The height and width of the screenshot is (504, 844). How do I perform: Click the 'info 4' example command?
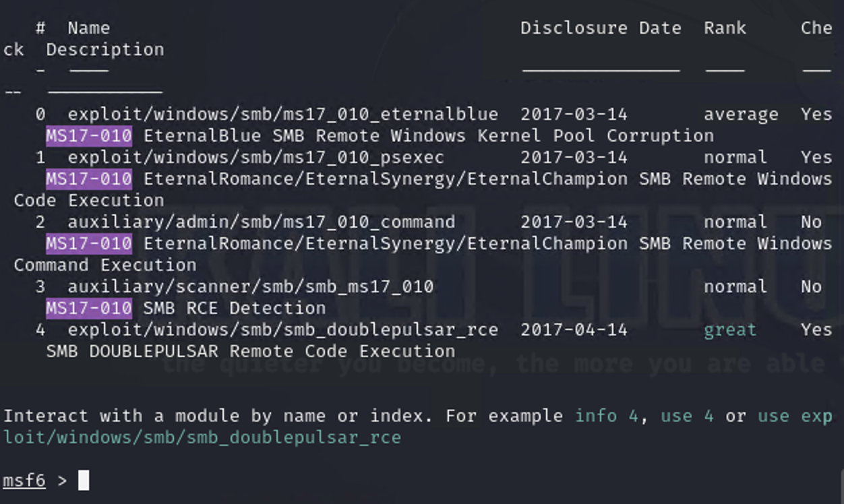click(x=606, y=416)
